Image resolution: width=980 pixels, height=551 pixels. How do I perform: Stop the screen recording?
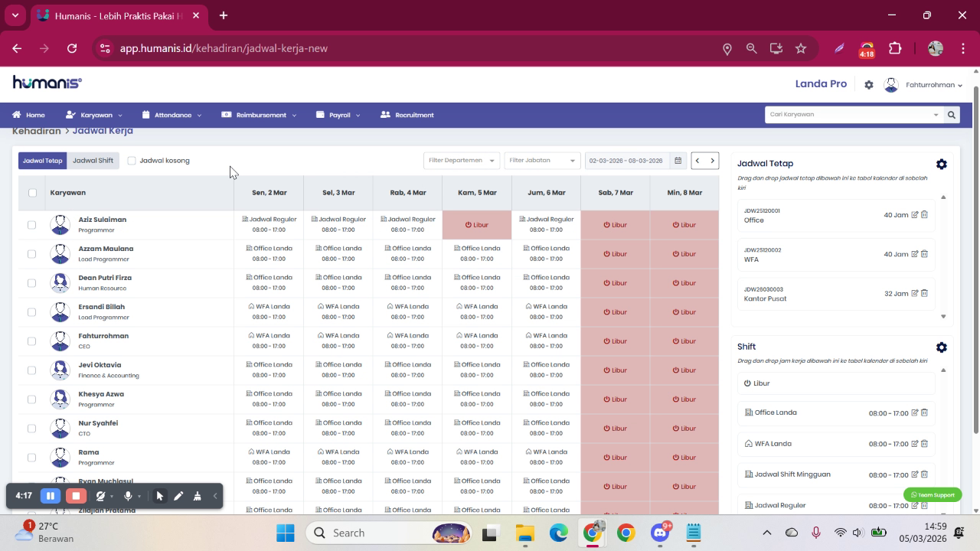click(76, 496)
